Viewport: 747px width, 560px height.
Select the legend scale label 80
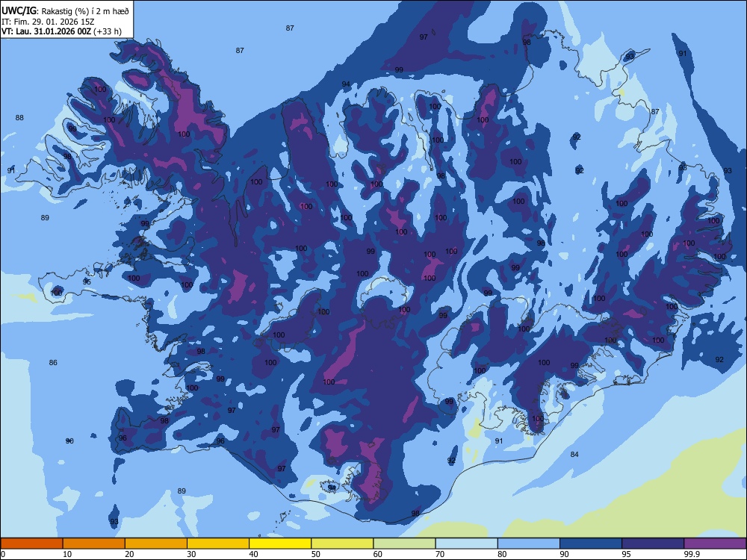pyautogui.click(x=502, y=554)
